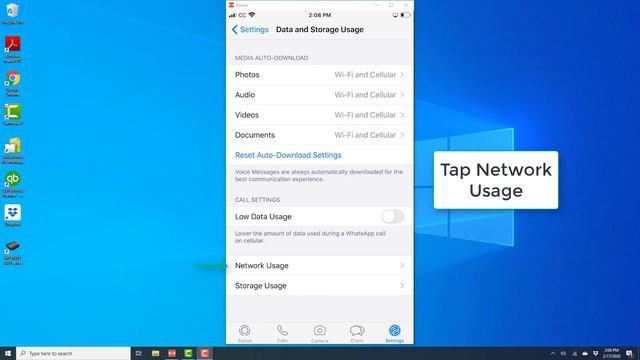Open Photos auto-download options
The height and width of the screenshot is (360, 640).
coord(320,75)
